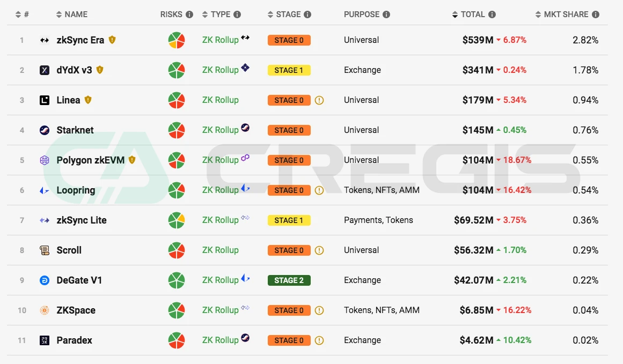Click the dYdX v3 logo icon
Image resolution: width=623 pixels, height=364 pixels.
point(45,70)
